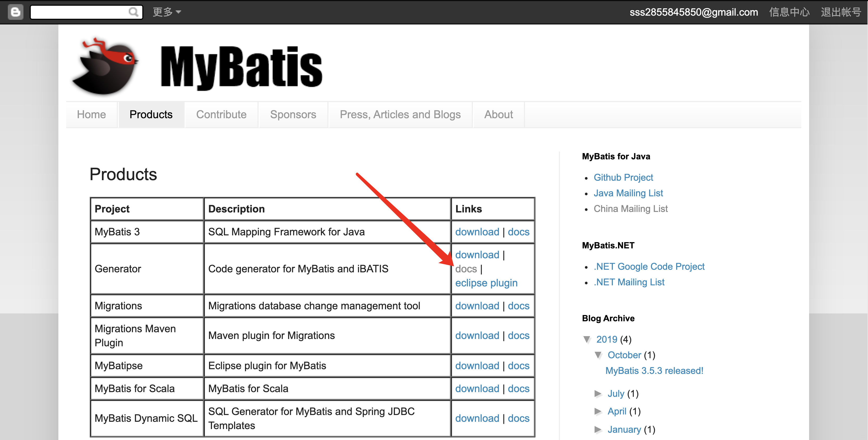Image resolution: width=868 pixels, height=440 pixels.
Task: Open the Github Project link
Action: coord(623,177)
